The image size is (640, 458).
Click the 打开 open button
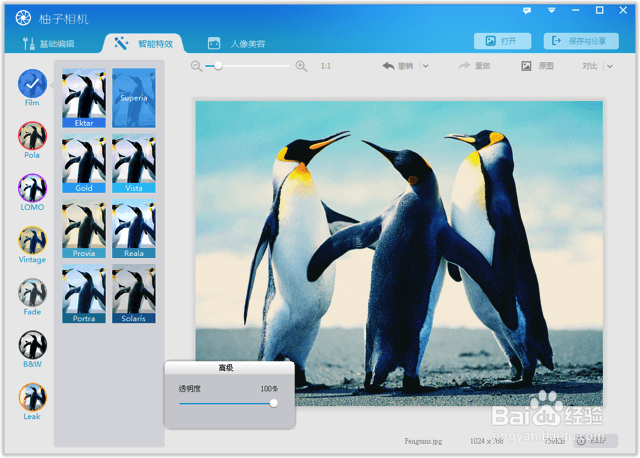pos(502,41)
